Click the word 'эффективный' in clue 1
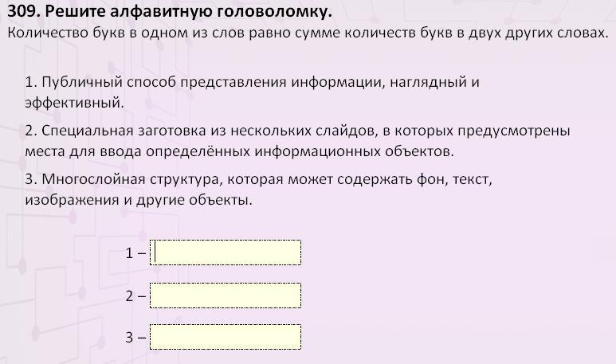The height and width of the screenshot is (364, 616). (75, 103)
